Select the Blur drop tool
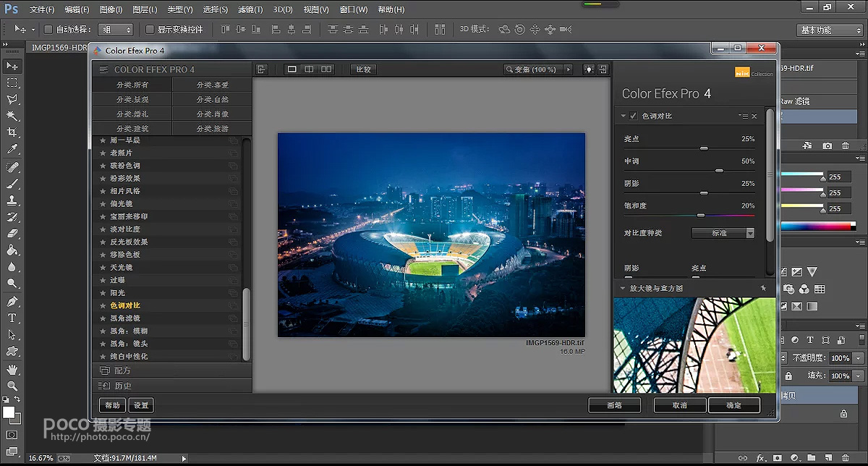Viewport: 868px width, 466px height. tap(12, 267)
